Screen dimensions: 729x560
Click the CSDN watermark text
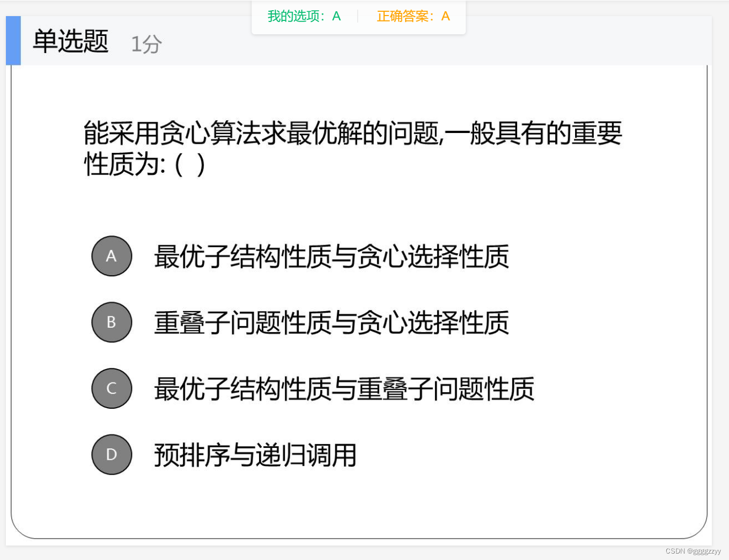tap(693, 550)
